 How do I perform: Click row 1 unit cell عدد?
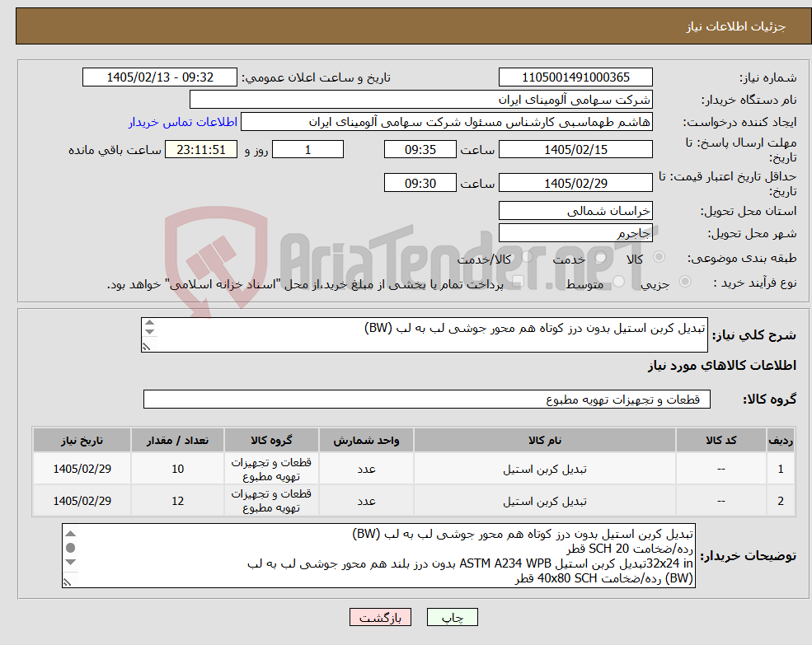tap(366, 469)
